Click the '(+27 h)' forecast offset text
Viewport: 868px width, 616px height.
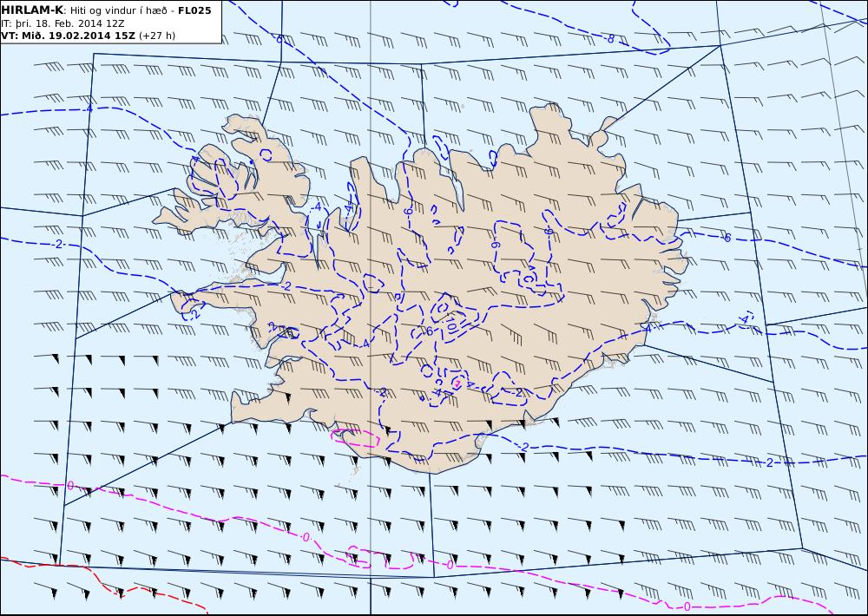tap(156, 36)
